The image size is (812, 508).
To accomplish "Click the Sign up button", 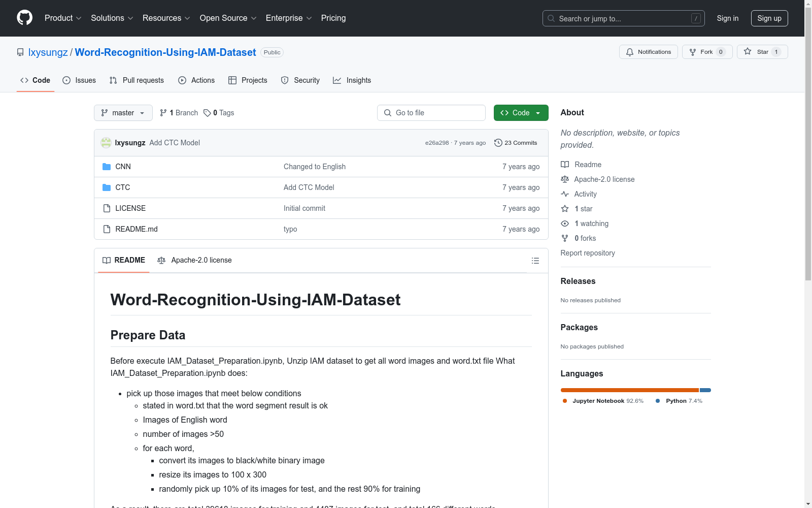I will [769, 18].
